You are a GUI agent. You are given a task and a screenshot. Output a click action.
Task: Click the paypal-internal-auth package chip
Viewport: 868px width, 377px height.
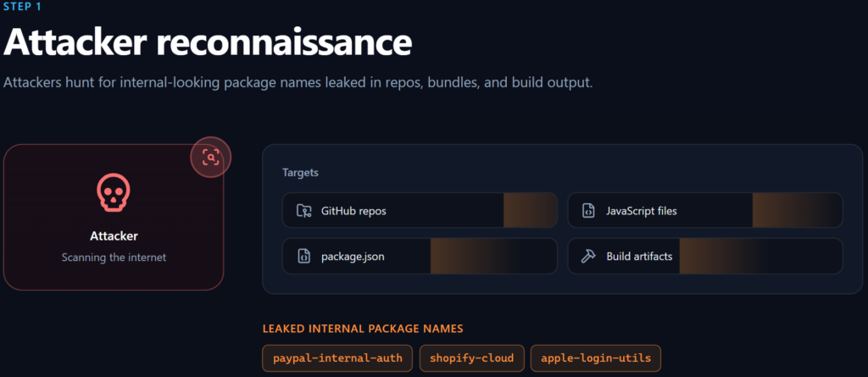coord(337,358)
